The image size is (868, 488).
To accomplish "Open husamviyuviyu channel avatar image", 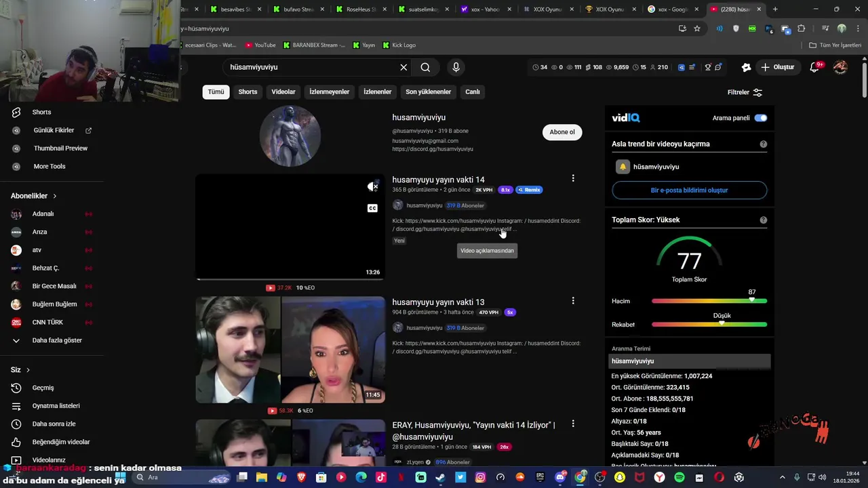I will 290,136.
